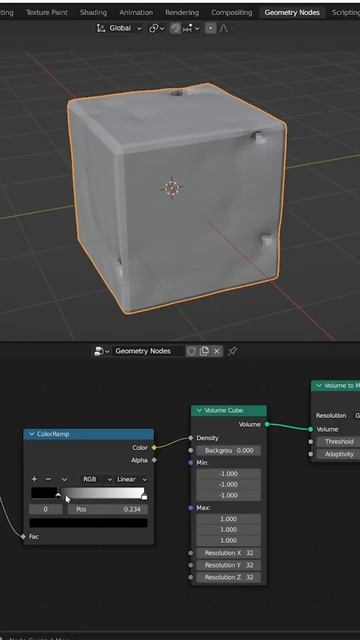Click the Background input socket
Image resolution: width=360 pixels, height=640 pixels.
[x=191, y=451]
